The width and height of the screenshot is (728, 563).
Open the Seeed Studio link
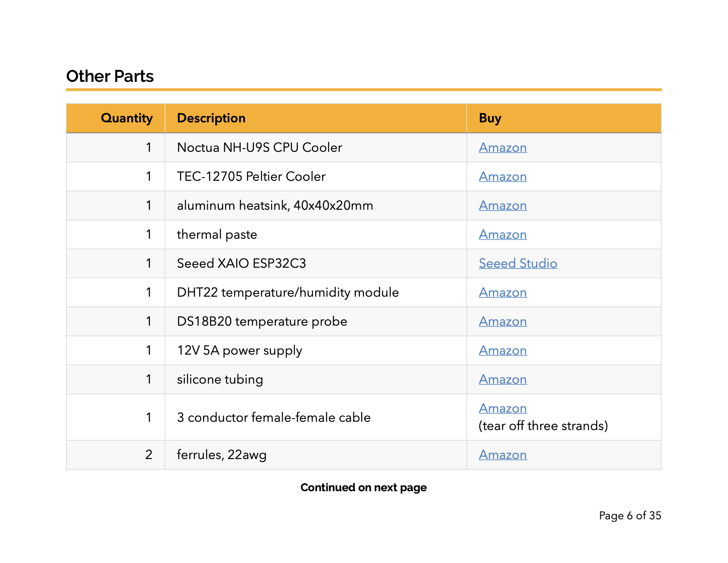518,264
